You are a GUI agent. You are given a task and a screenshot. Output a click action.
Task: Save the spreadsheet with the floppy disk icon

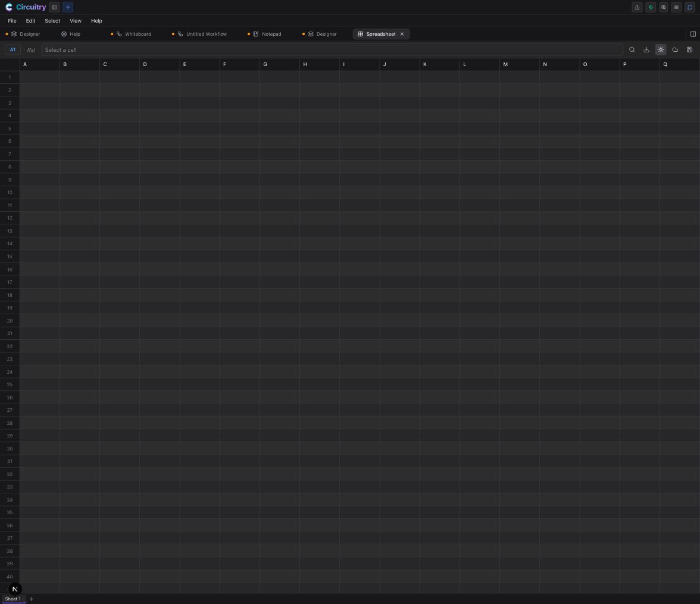coord(689,49)
